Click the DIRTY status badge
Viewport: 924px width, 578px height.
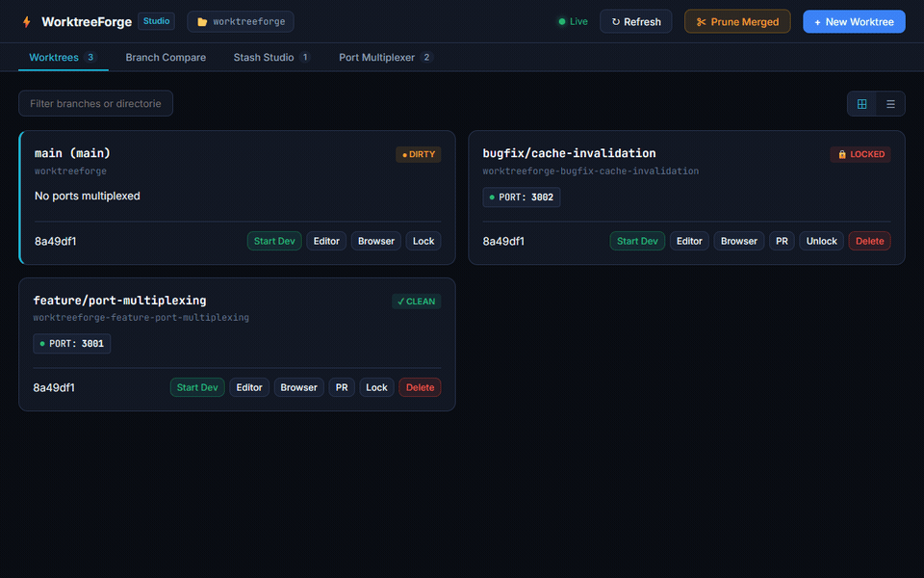419,154
